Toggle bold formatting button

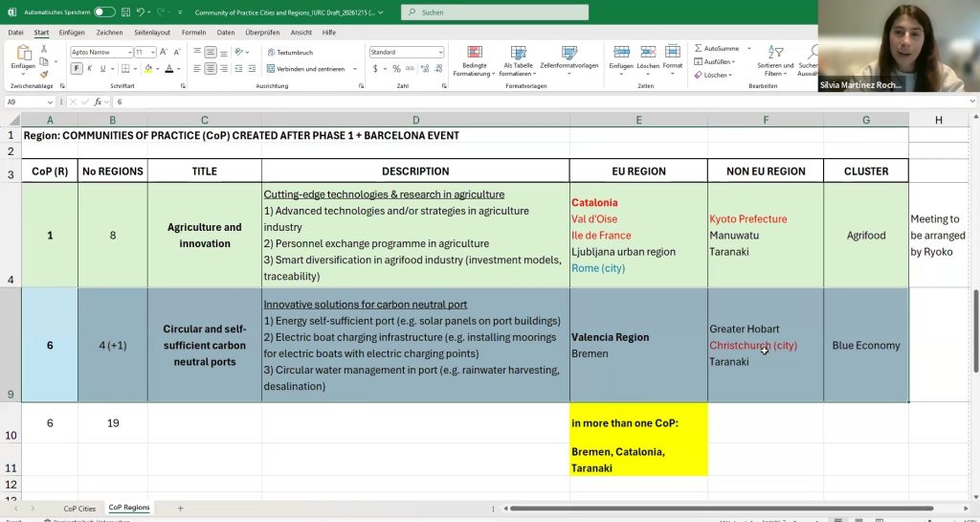[77, 69]
